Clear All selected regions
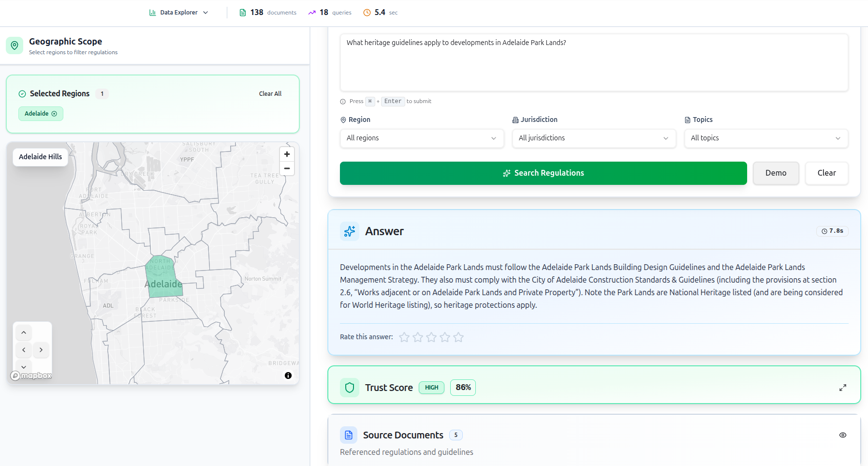The image size is (868, 466). click(x=270, y=94)
